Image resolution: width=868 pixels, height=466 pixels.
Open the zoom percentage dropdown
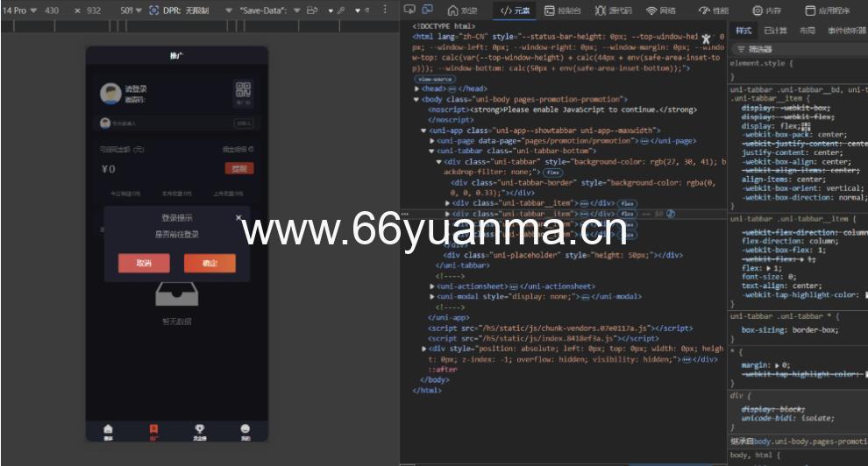point(131,11)
